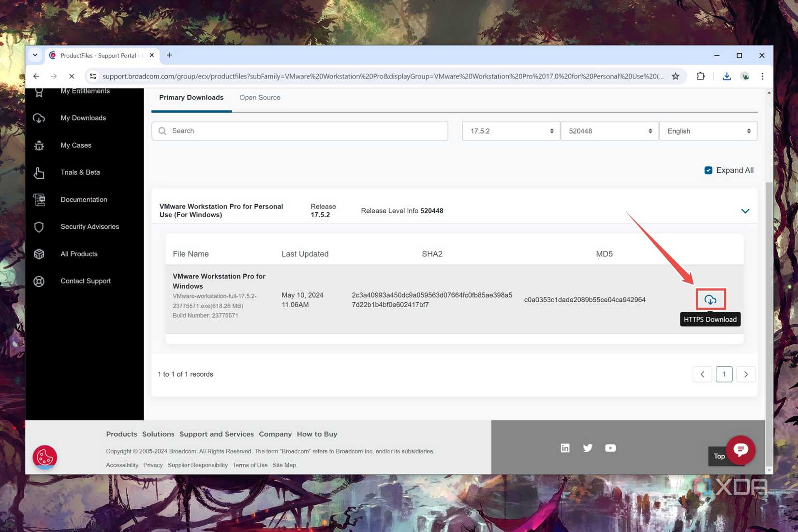Open the Accessibility footer link
798x532 pixels.
click(122, 465)
